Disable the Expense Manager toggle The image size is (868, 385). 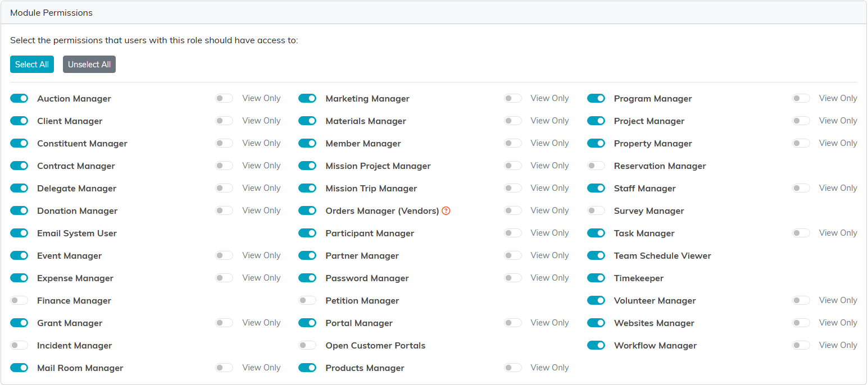click(x=19, y=278)
